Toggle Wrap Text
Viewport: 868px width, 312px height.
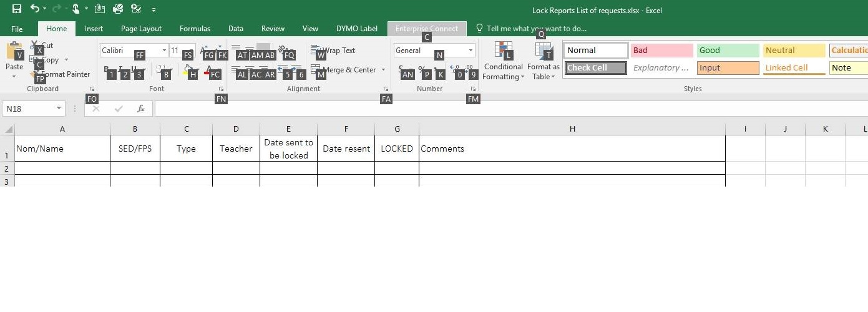tap(334, 51)
